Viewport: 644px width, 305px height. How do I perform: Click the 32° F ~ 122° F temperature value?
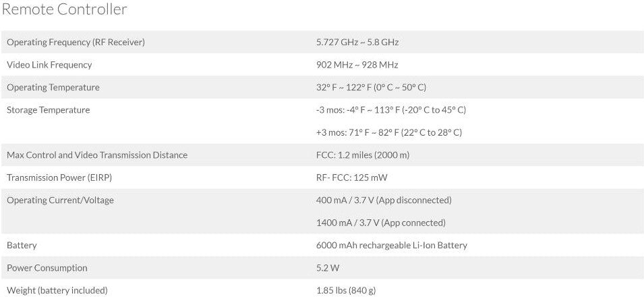point(371,88)
